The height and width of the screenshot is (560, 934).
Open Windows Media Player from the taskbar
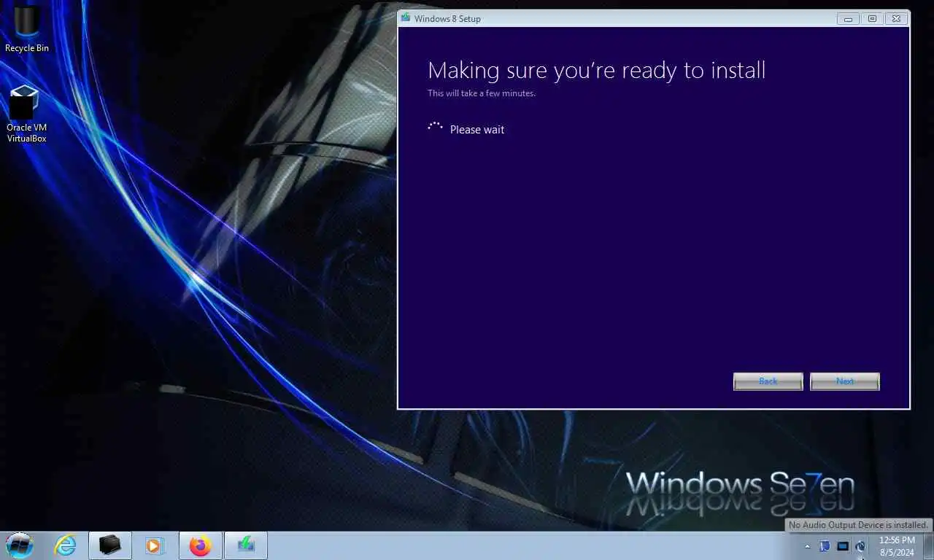(x=154, y=545)
